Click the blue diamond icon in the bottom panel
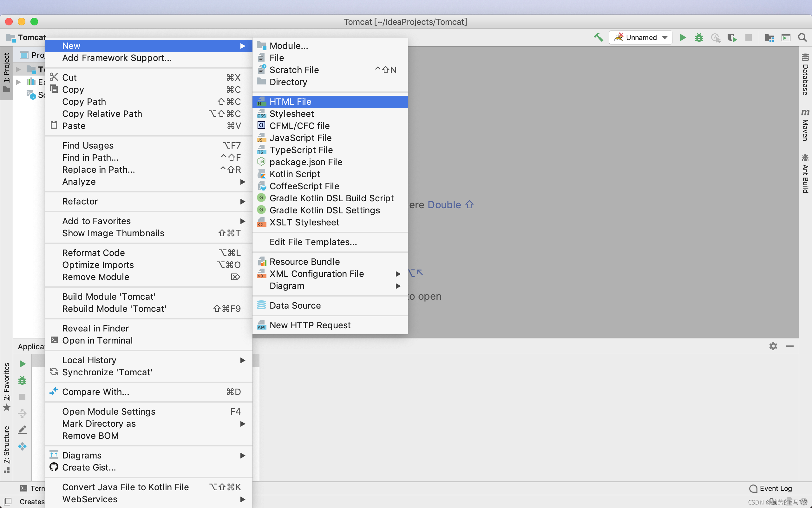 tap(22, 446)
